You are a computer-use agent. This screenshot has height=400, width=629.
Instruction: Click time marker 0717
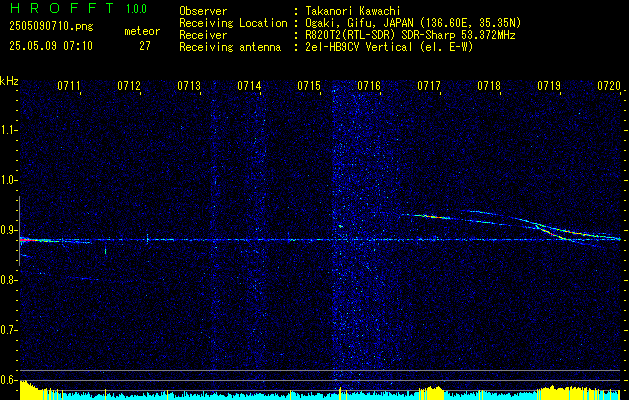429,86
